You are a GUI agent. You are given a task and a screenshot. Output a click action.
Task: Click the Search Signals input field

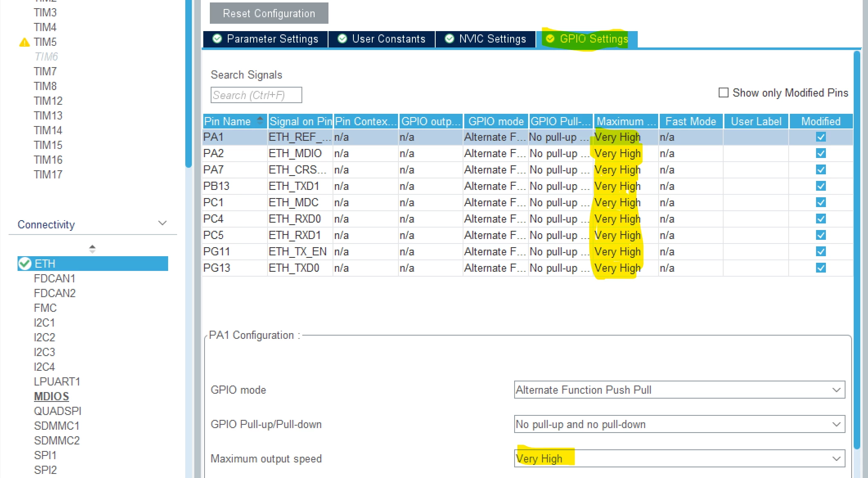click(x=256, y=95)
